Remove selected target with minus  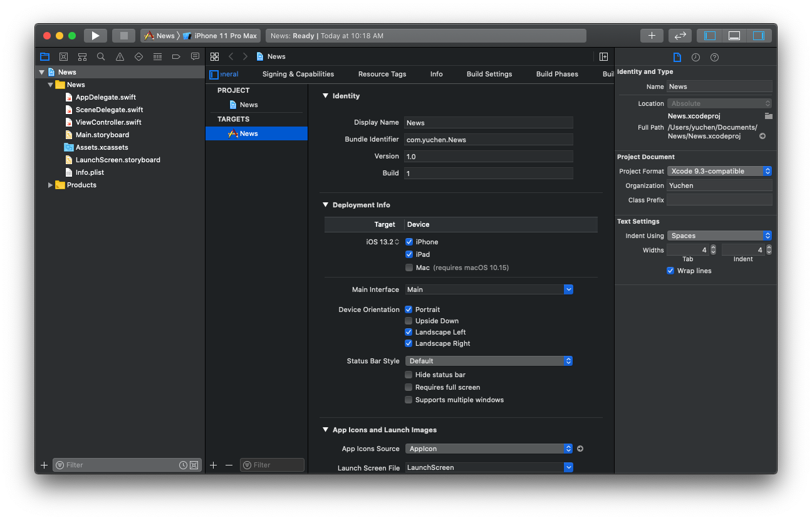[x=229, y=465]
